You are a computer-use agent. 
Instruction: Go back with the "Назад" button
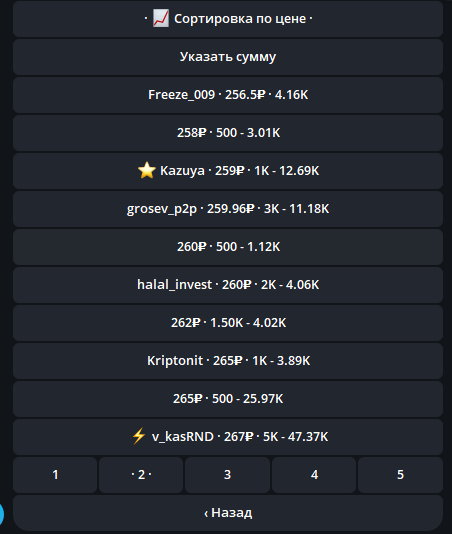click(228, 513)
